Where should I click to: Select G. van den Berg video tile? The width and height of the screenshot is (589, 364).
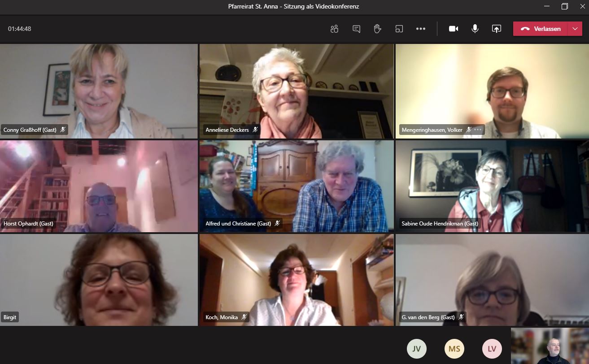(x=492, y=280)
